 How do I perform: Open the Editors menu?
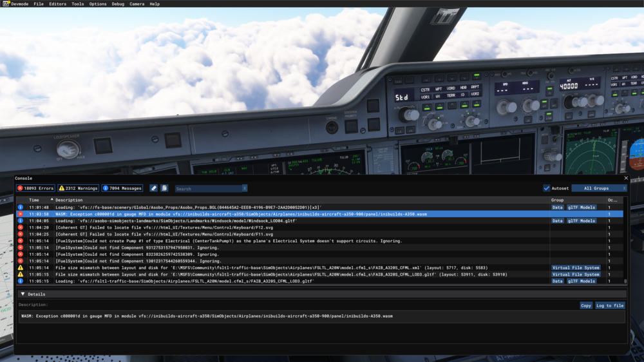coord(57,4)
